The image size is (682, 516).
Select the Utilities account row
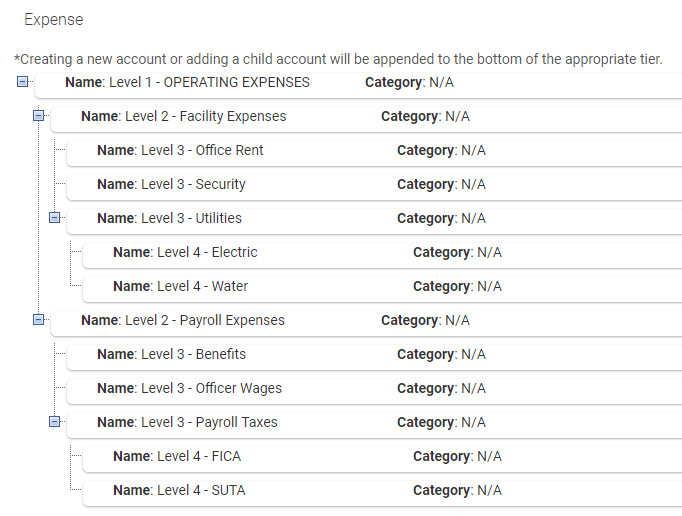point(169,218)
